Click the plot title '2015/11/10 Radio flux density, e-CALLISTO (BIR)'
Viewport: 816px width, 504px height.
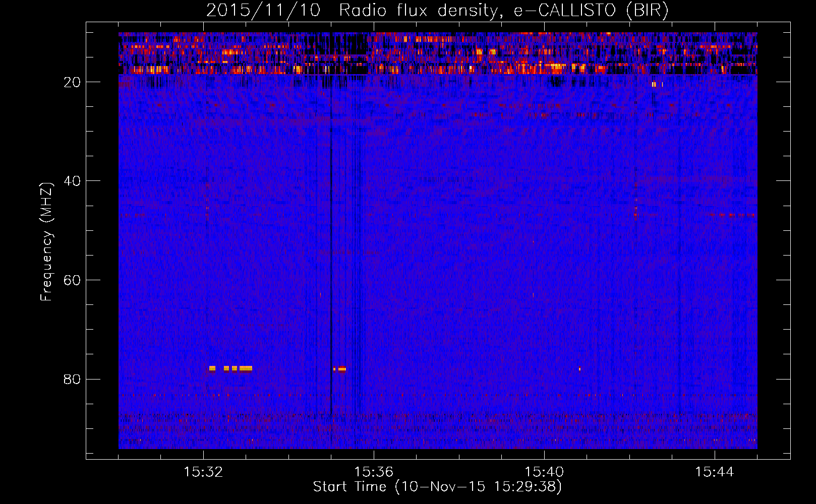(437, 11)
